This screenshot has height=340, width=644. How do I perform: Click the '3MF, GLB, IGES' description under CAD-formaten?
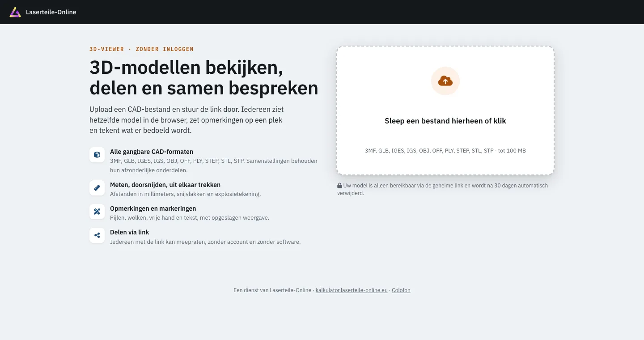coord(214,166)
